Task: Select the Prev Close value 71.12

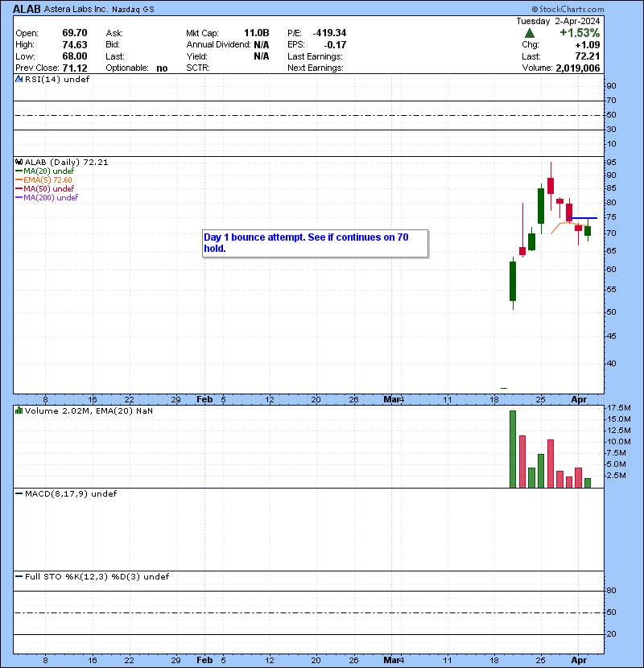Action: tap(75, 68)
